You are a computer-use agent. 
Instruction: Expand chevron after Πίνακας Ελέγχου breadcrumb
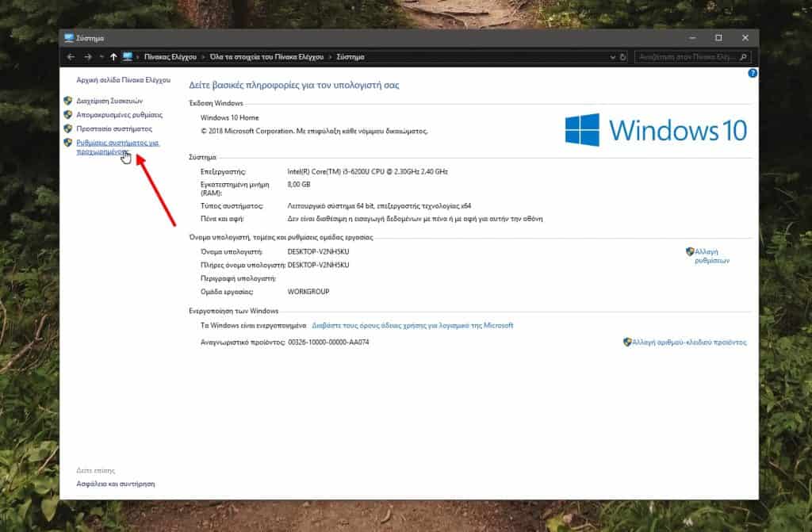(203, 57)
